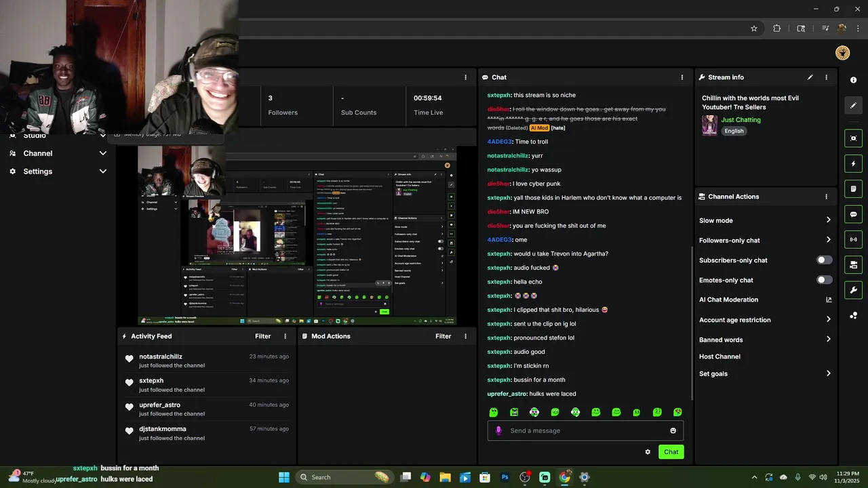This screenshot has height=488, width=868.
Task: Toggle Subscribers-only chat switch
Action: click(x=824, y=260)
